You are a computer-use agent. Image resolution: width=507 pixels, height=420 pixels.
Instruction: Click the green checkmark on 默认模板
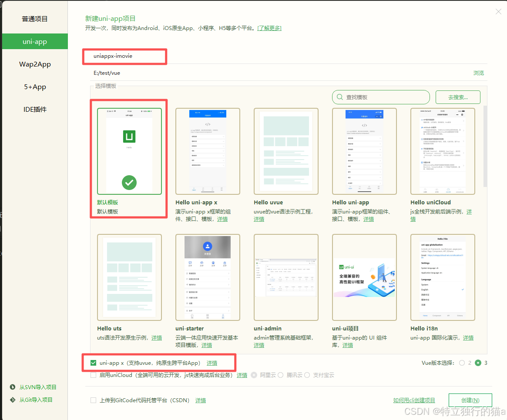pyautogui.click(x=129, y=183)
